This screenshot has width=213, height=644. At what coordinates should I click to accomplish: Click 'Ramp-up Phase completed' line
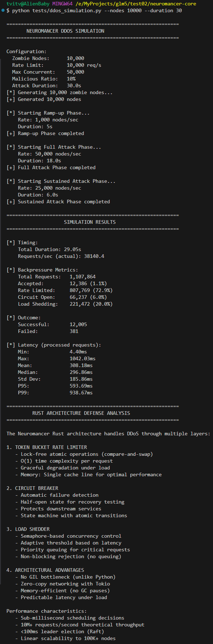(x=45, y=134)
